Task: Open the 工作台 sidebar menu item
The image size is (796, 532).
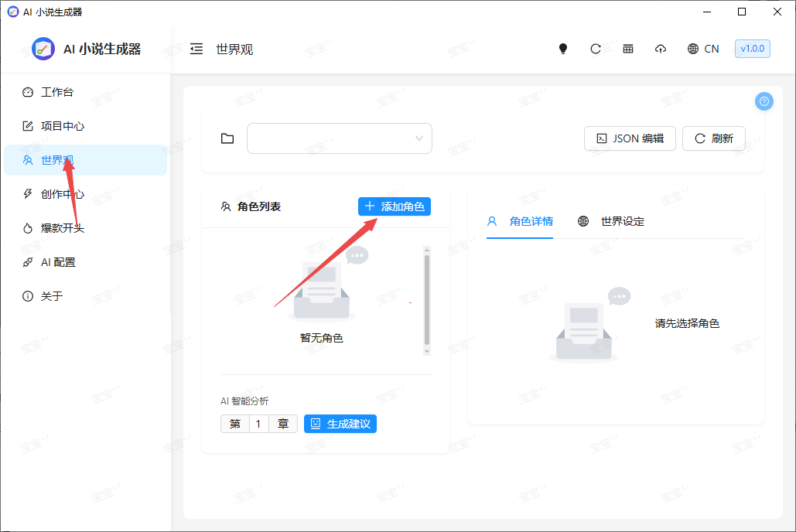Action: 56,92
